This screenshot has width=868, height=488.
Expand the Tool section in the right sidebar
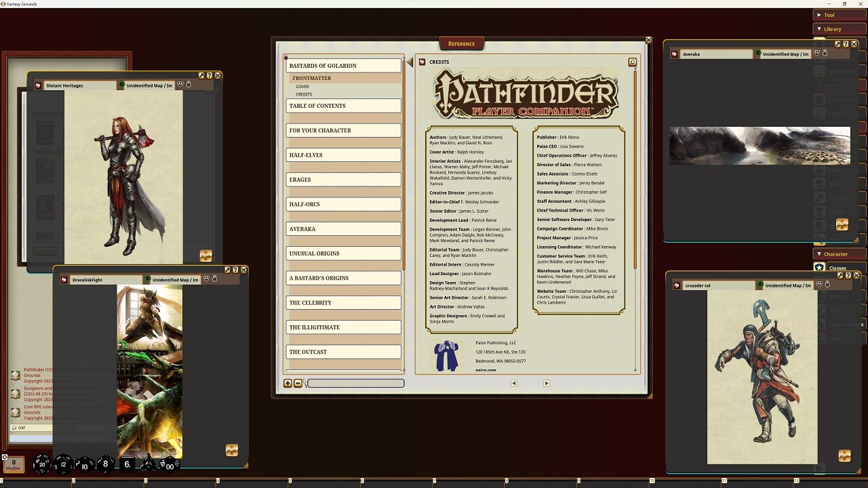pos(839,14)
